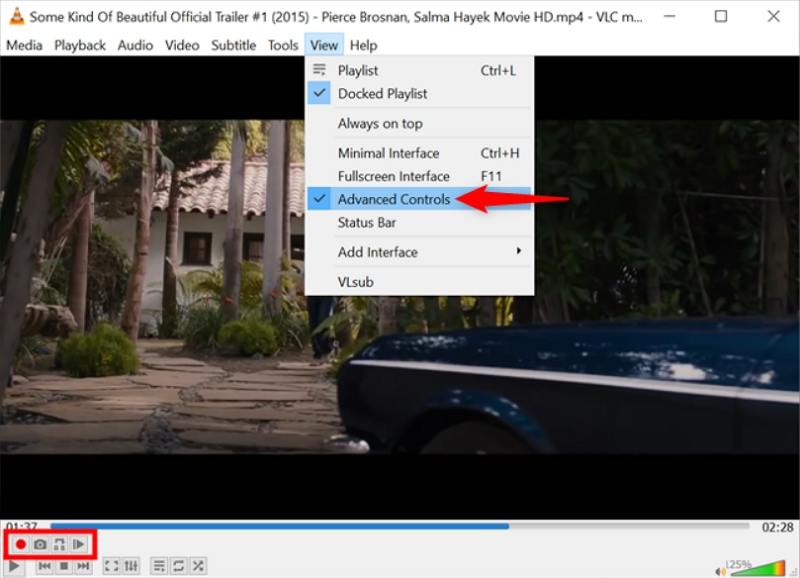This screenshot has width=800, height=578.
Task: Click the playback progress bar
Action: click(x=400, y=525)
